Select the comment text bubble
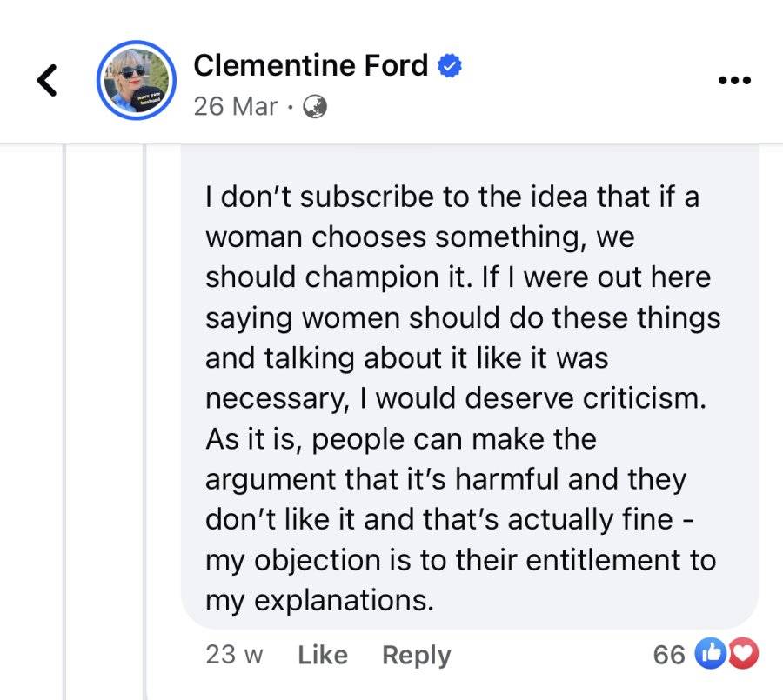Screen dimensions: 783x700 470,387
